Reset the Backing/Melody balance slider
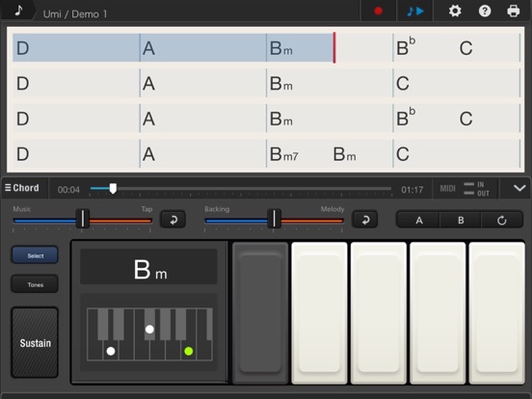532x399 pixels. (365, 220)
